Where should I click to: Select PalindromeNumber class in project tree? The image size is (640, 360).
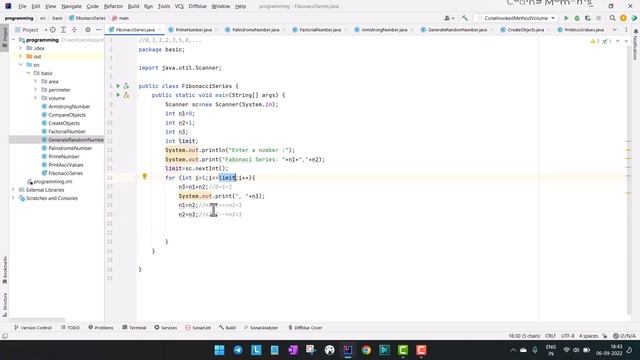tap(70, 148)
